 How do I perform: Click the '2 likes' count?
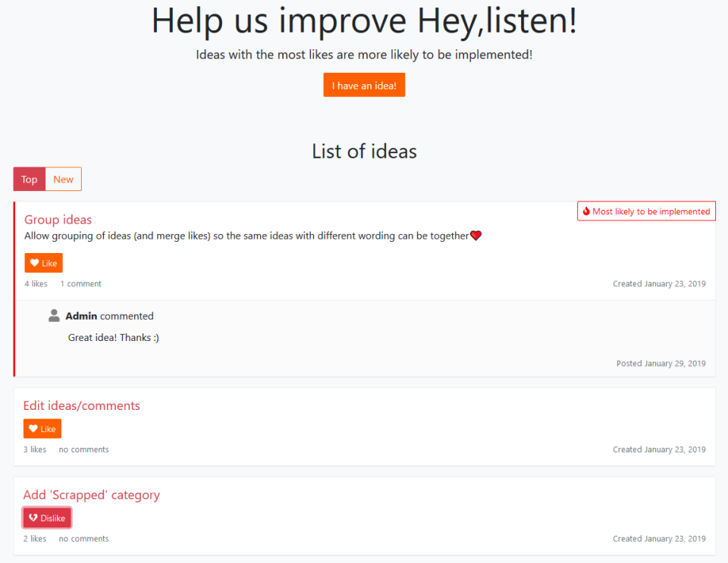pyautogui.click(x=35, y=539)
